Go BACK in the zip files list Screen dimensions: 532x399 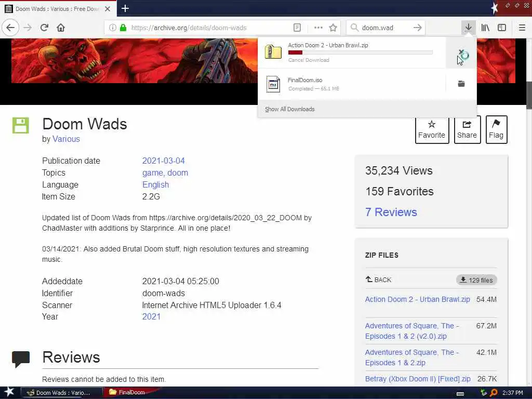[x=378, y=280]
